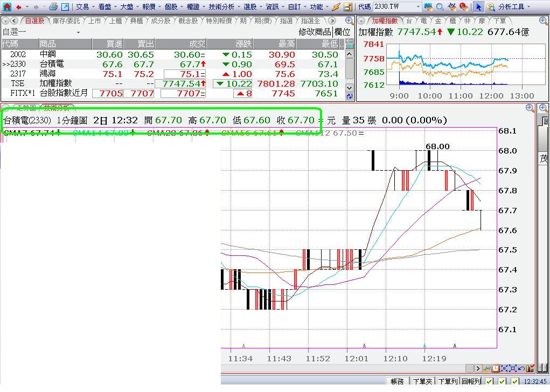Select the 台股指數近月 FITX row

173,93
